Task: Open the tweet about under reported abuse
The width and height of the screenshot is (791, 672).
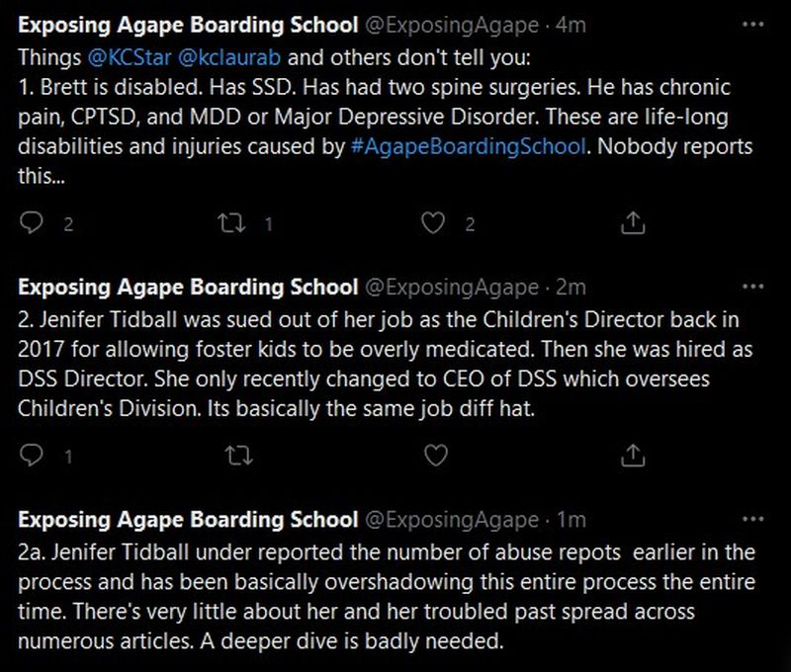Action: click(x=386, y=596)
